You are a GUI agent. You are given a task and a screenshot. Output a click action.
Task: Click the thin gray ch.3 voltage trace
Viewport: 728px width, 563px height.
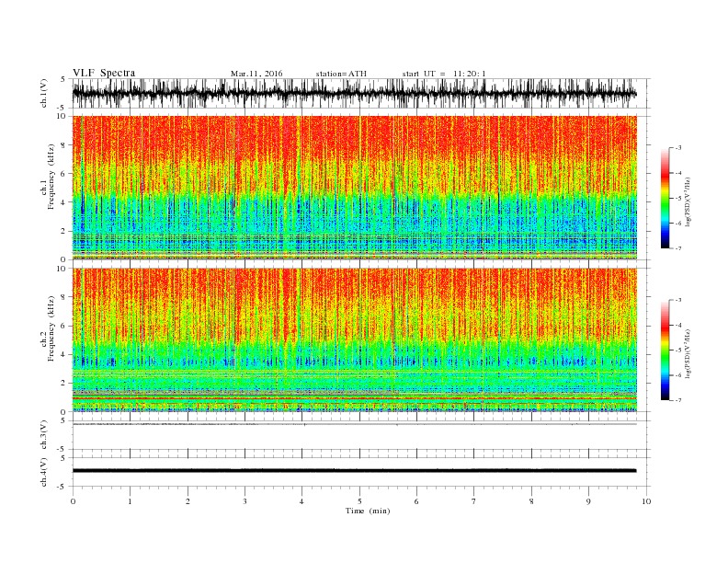(x=354, y=424)
